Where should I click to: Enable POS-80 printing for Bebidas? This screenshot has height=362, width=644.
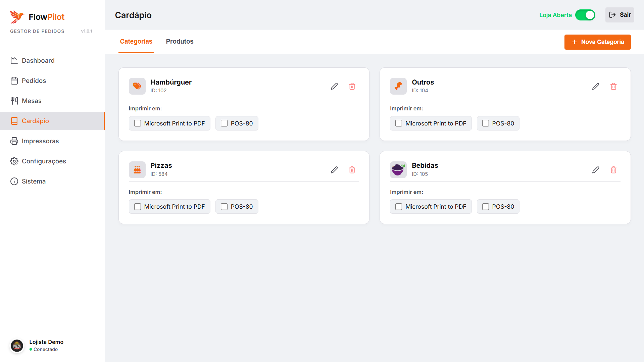(x=485, y=207)
